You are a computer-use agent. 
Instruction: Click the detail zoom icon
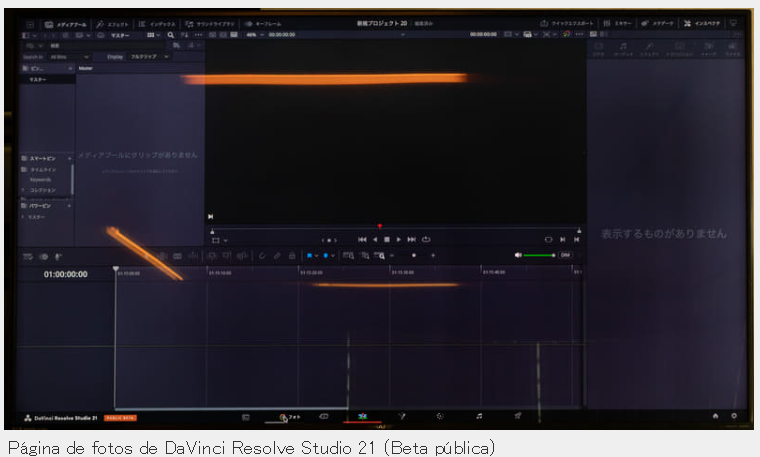point(365,255)
